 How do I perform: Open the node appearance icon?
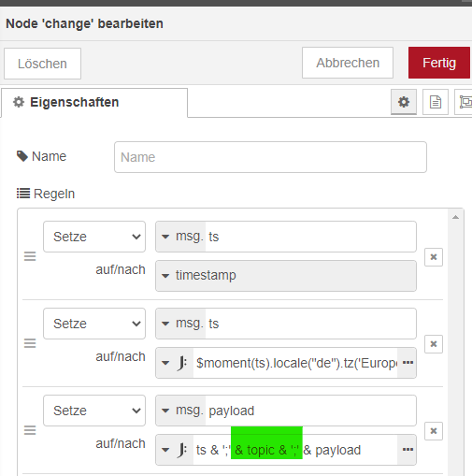click(x=465, y=102)
